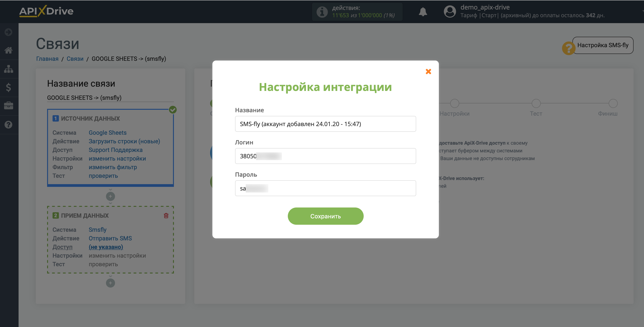The image size is (644, 327).
Task: Open the Google Sheets system link
Action: tap(108, 133)
